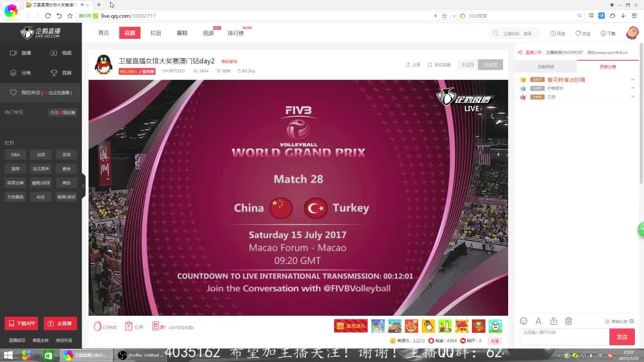Click the chat scroll lock icon

pos(553,321)
